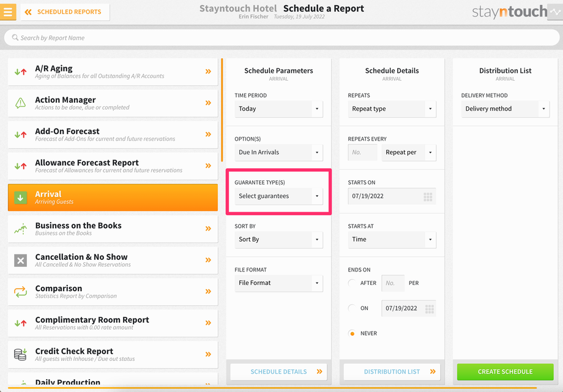
Task: Select the A/R Aging report
Action: point(113,72)
